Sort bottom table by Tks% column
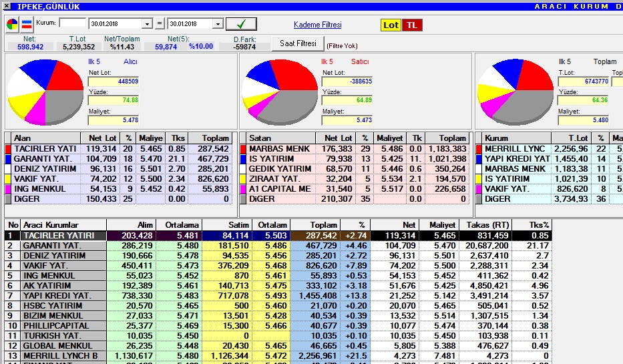The height and width of the screenshot is (364, 623). (532, 225)
